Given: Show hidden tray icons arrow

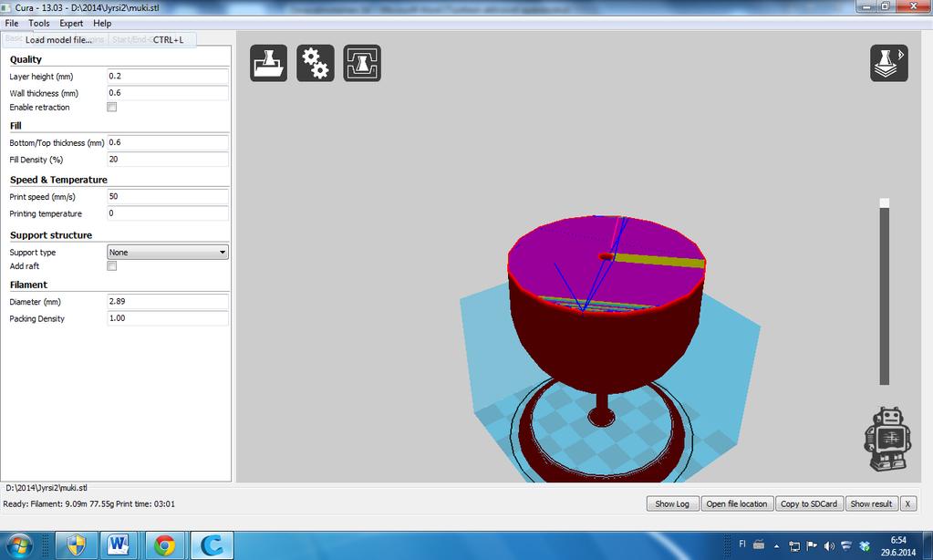Looking at the screenshot, I should point(776,545).
